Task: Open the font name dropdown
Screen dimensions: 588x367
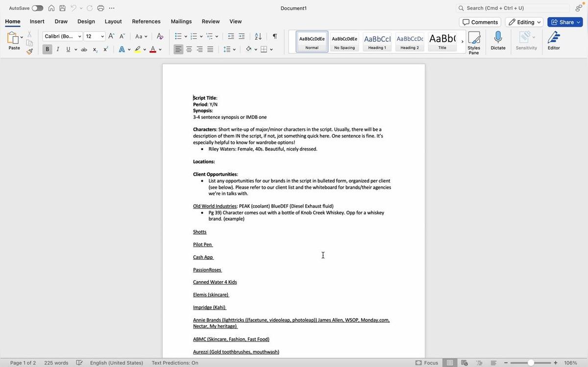Action: coord(79,36)
